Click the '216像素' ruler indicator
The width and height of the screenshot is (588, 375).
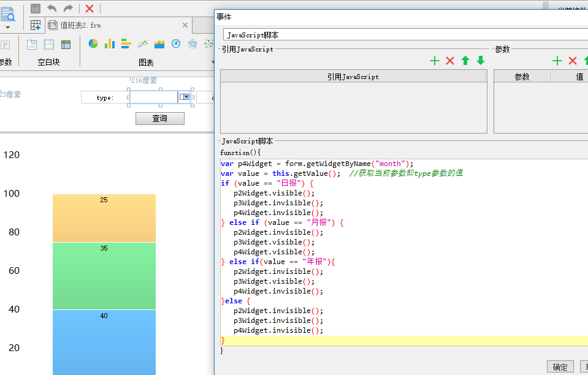144,80
